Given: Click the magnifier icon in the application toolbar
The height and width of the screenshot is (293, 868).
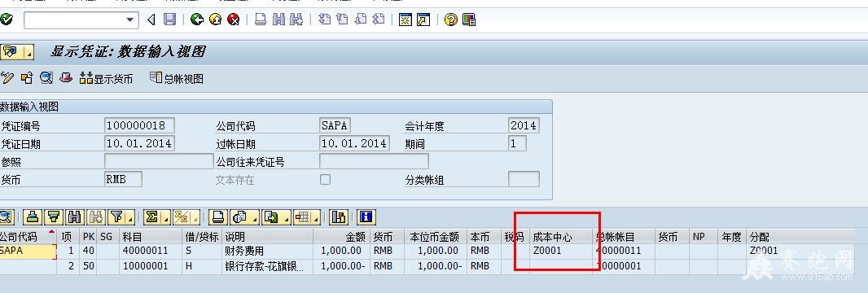Looking at the screenshot, I should (46, 78).
